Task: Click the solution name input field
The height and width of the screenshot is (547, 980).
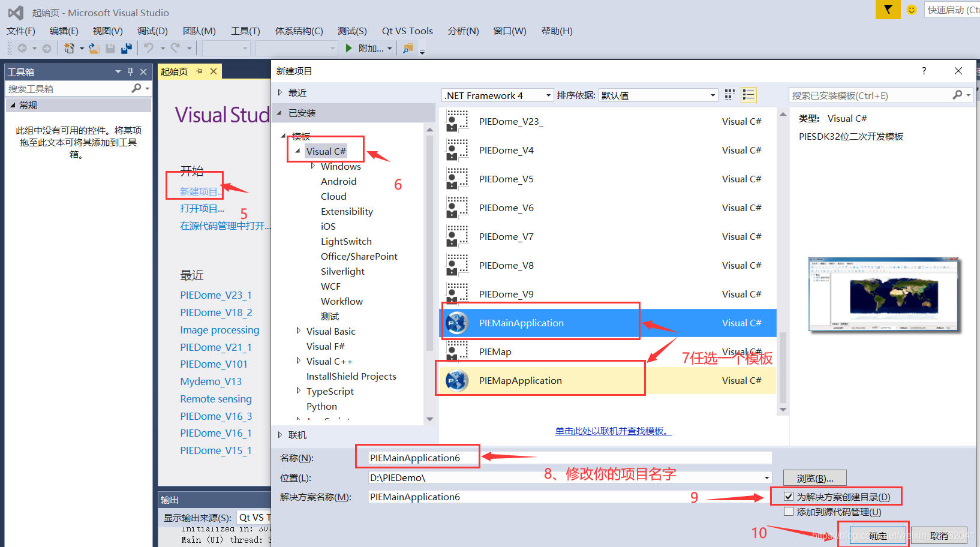Action: coord(570,497)
